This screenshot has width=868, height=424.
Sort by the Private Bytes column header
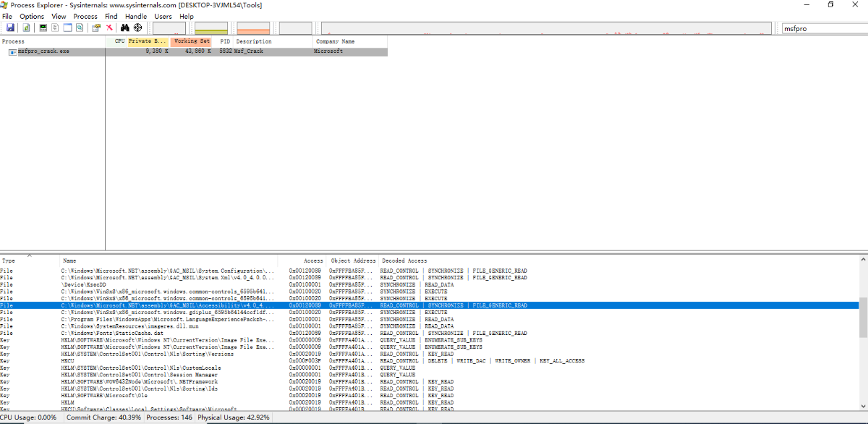click(148, 41)
